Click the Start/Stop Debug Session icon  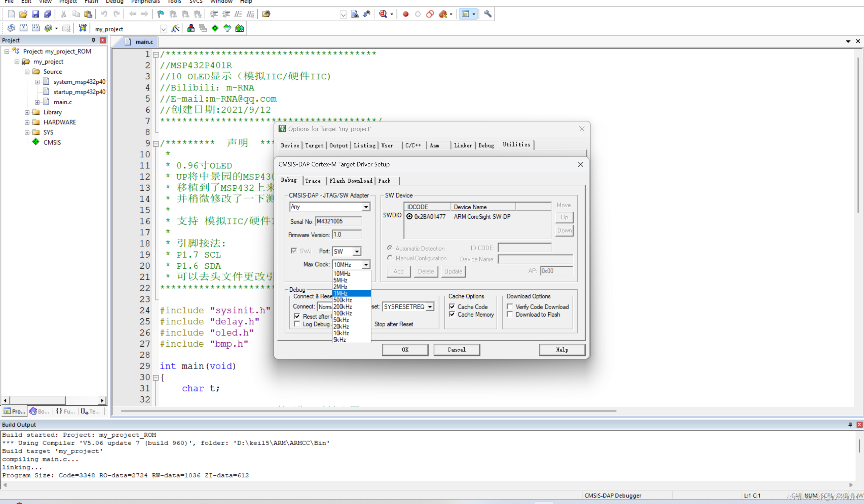point(383,14)
